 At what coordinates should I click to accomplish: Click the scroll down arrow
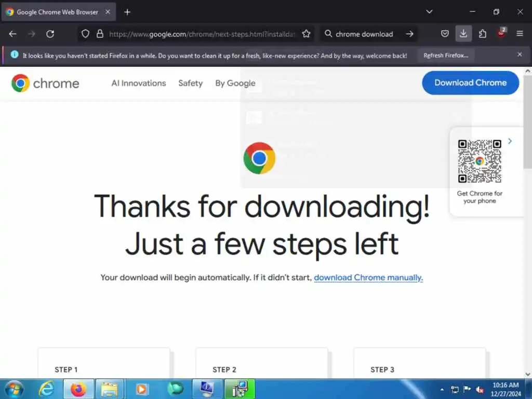528,374
